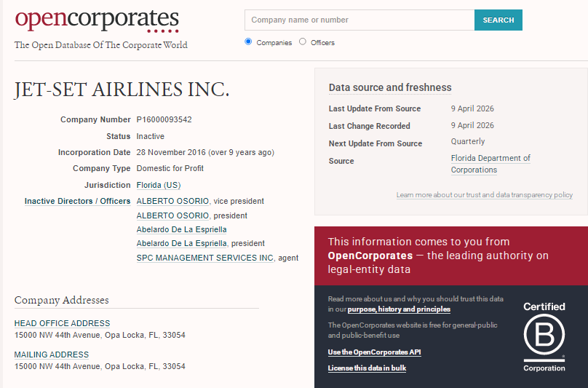Image resolution: width=588 pixels, height=388 pixels.
Task: Click the Certified B Corporation badge
Action: [x=544, y=337]
